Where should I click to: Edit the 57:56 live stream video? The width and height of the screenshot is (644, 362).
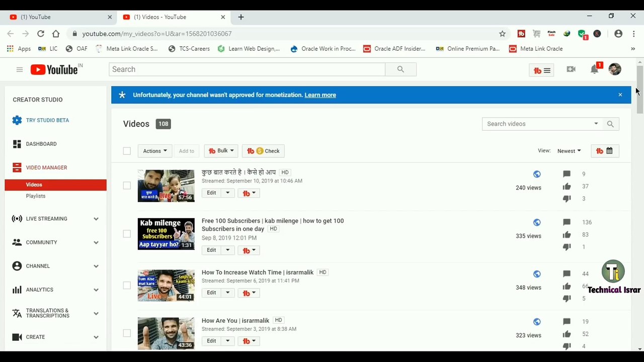point(211,193)
